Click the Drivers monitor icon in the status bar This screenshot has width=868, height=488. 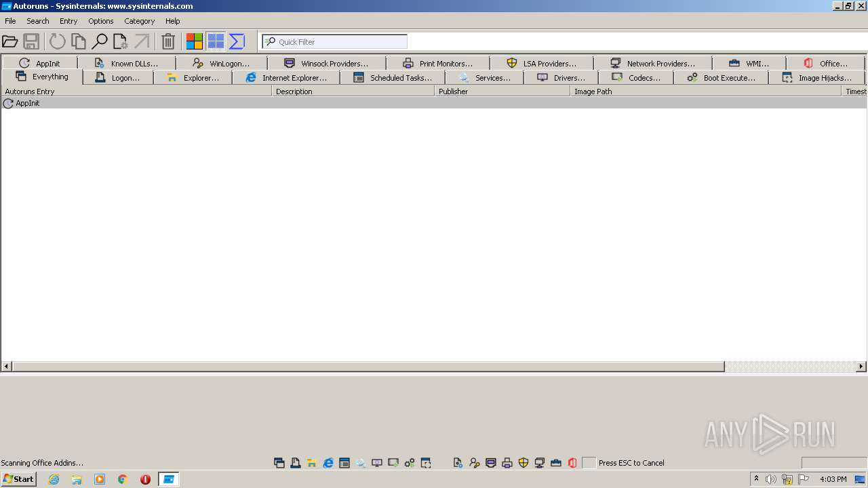click(x=377, y=463)
